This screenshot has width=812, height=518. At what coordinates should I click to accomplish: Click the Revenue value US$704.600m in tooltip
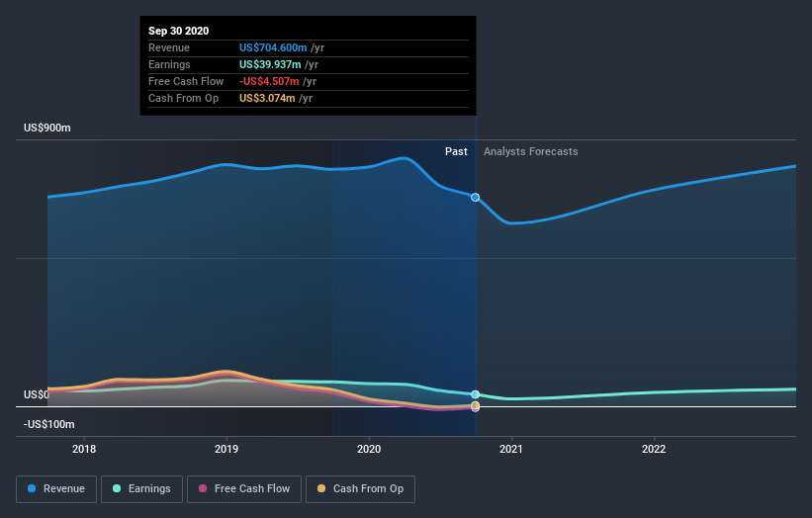tap(273, 47)
